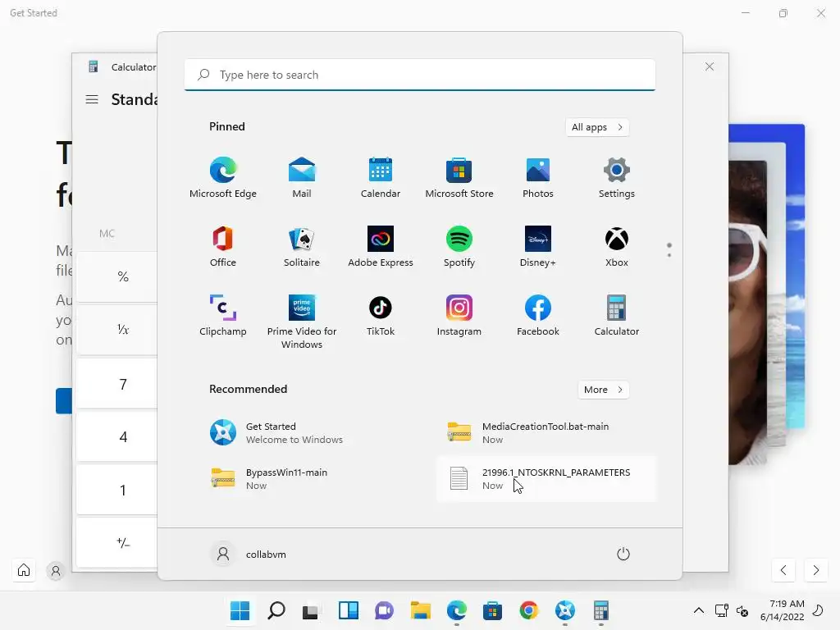Switch to Get Started taskbar icon
This screenshot has height=630, width=840.
(x=564, y=610)
